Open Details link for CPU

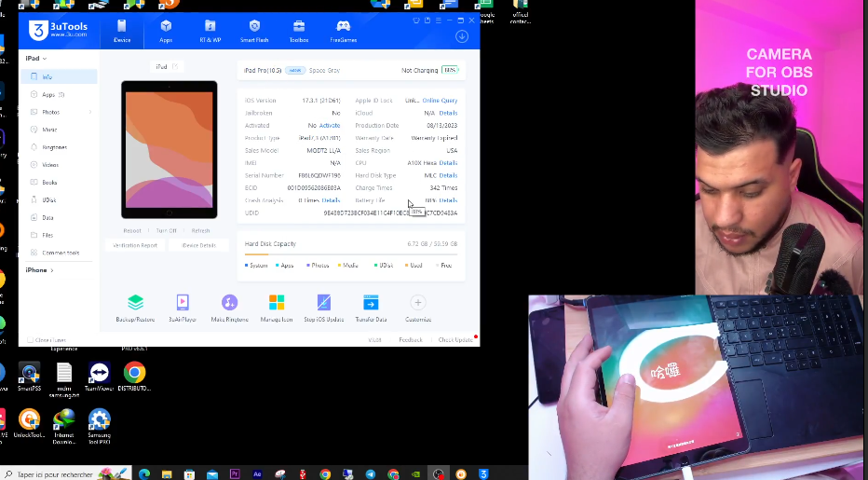pyautogui.click(x=448, y=163)
